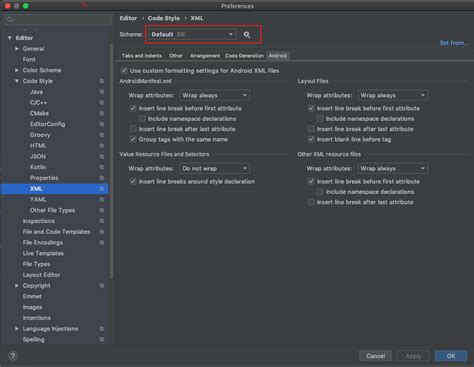The image size is (474, 367).
Task: Expand the Copyright tree node
Action: [x=17, y=286]
